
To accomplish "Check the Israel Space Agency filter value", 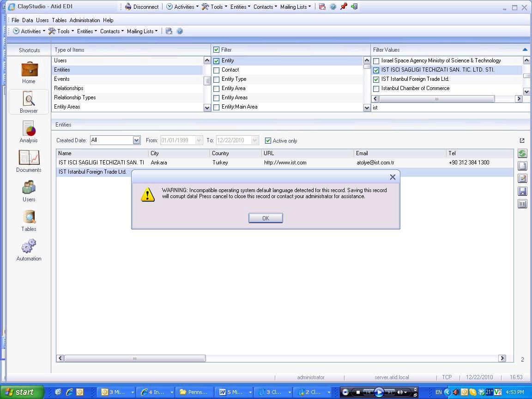I will point(376,61).
